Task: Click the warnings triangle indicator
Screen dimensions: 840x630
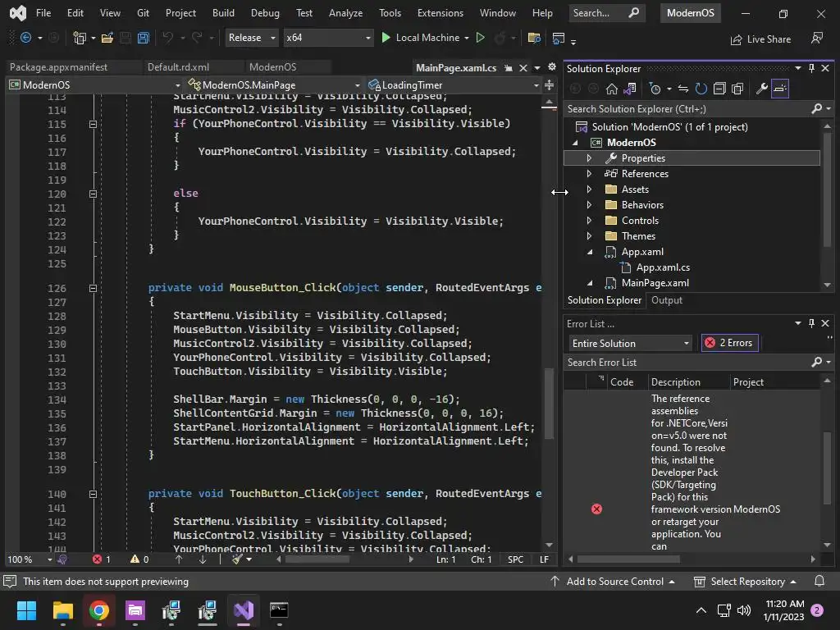Action: click(x=139, y=559)
